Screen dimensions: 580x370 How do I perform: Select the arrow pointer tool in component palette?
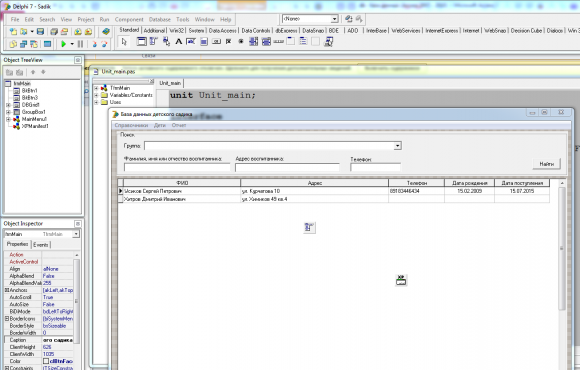[x=124, y=42]
